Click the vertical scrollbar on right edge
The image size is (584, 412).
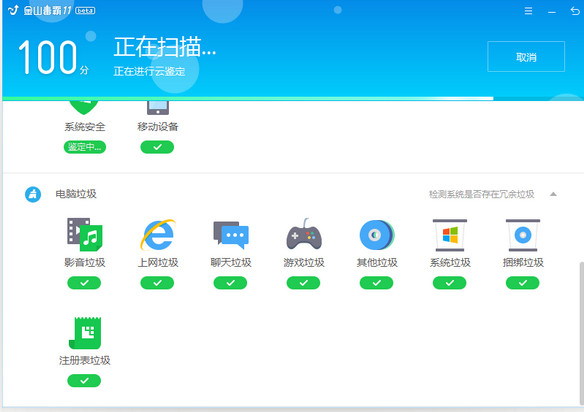pyautogui.click(x=582, y=333)
